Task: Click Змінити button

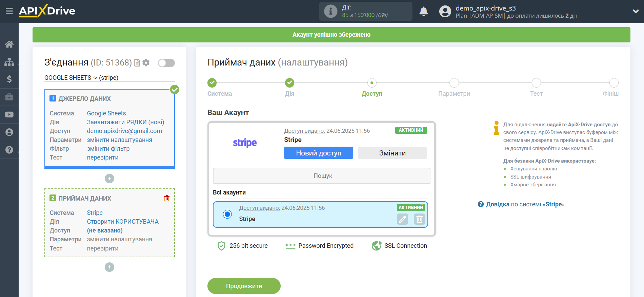Action: coord(393,153)
